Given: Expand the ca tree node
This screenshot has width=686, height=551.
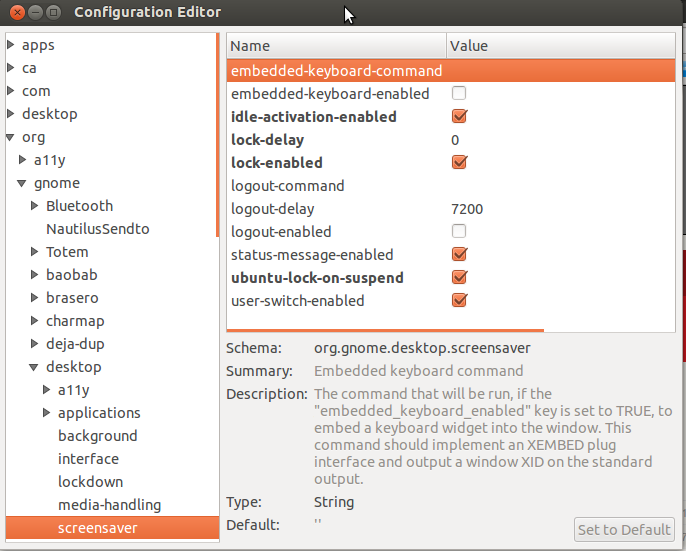Looking at the screenshot, I should 11,68.
